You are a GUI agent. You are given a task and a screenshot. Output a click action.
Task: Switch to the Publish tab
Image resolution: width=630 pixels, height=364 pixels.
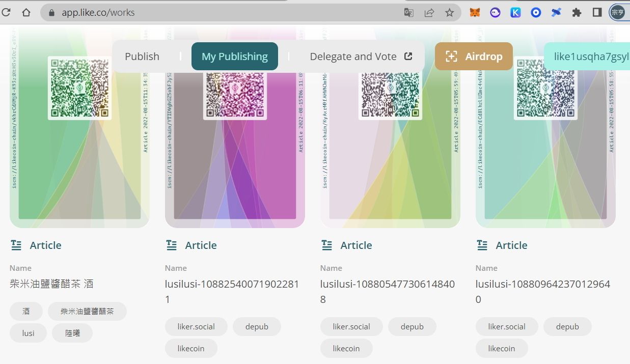click(x=142, y=57)
